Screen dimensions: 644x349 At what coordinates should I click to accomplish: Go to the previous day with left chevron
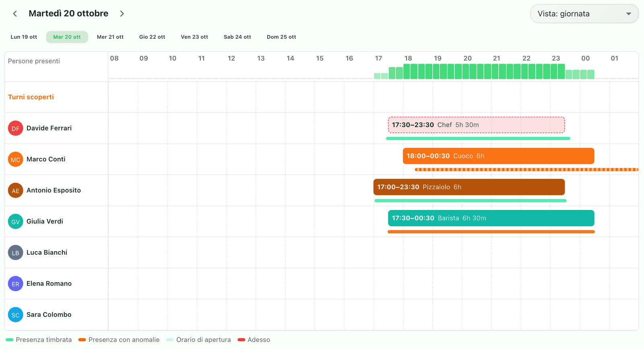(15, 14)
